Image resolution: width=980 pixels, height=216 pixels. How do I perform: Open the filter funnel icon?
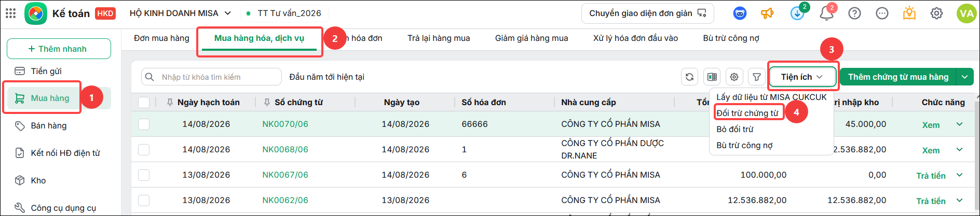click(757, 77)
